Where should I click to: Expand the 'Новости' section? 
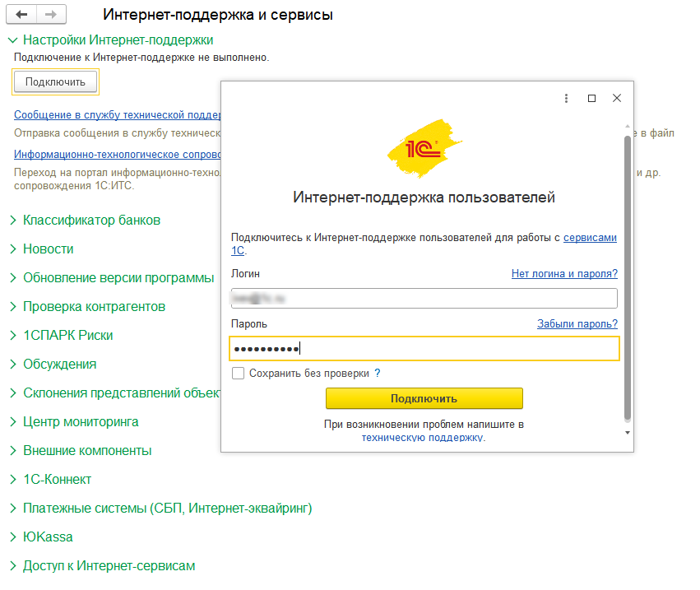click(x=12, y=249)
